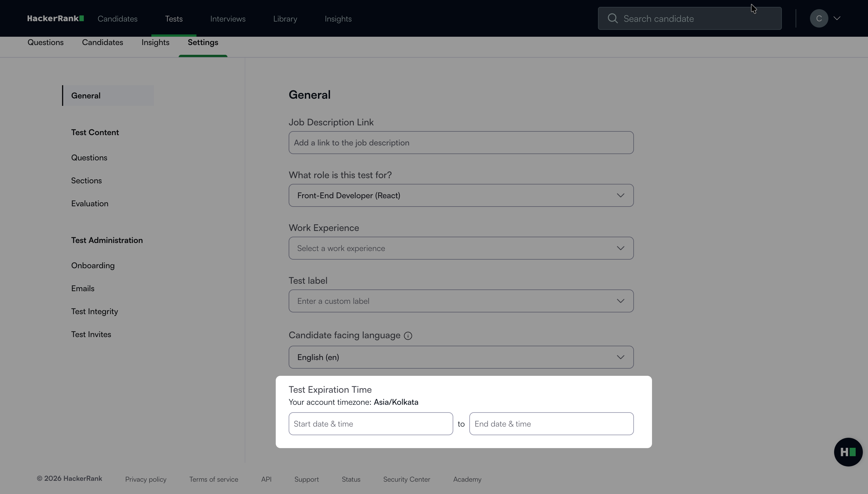Click the Privacy policy footer link
The height and width of the screenshot is (494, 868).
point(146,479)
